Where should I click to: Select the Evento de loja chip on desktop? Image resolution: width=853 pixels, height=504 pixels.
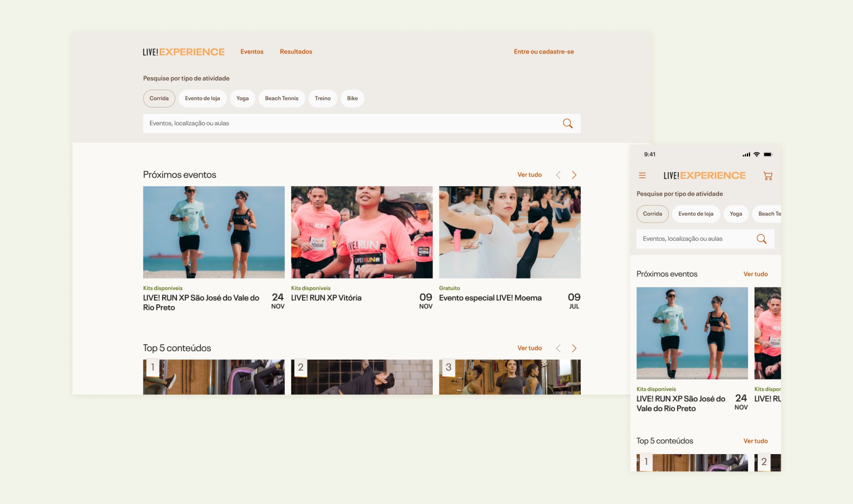pyautogui.click(x=203, y=98)
